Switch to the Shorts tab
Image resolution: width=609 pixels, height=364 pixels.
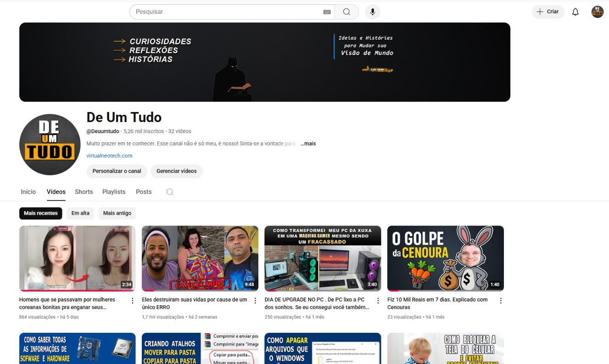click(84, 192)
